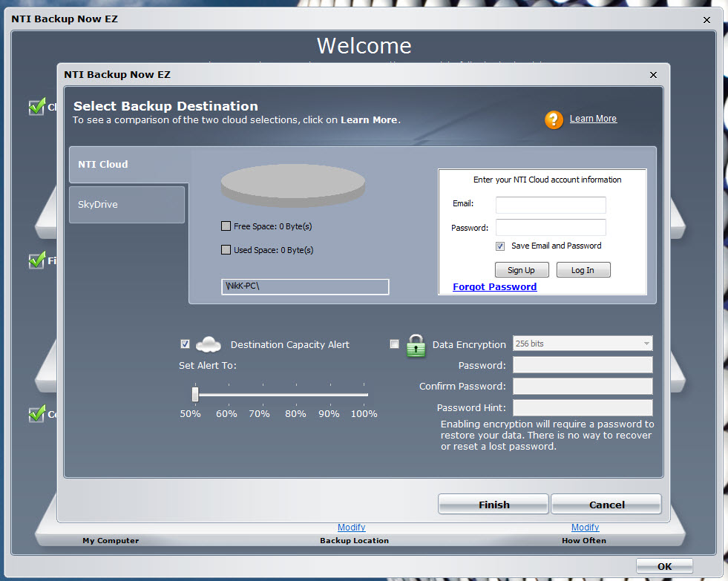Click the "My Computer" label in Welcome window

tap(111, 541)
